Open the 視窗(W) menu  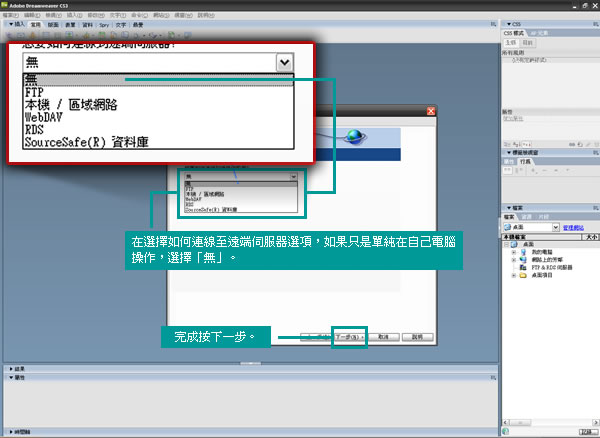[183, 15]
